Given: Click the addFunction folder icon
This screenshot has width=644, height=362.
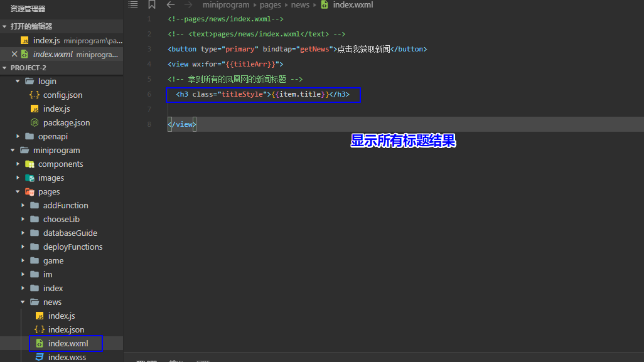Looking at the screenshot, I should tap(35, 205).
